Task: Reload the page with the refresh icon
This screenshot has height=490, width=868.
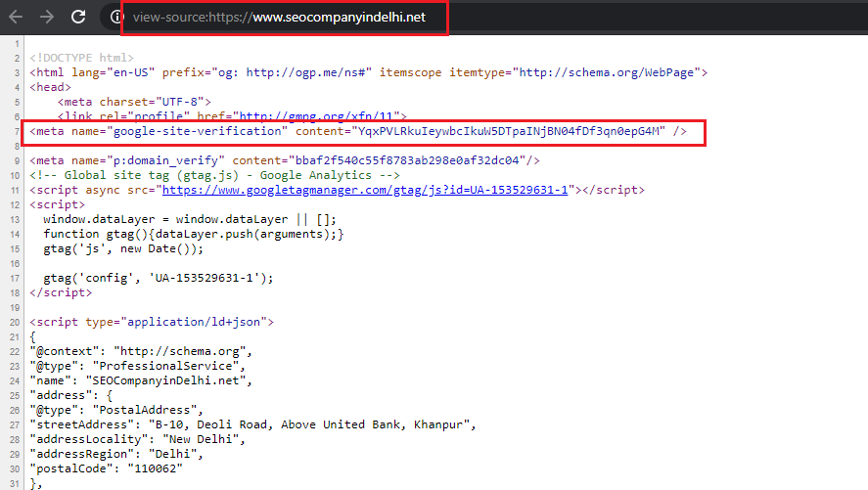Action: pyautogui.click(x=78, y=17)
